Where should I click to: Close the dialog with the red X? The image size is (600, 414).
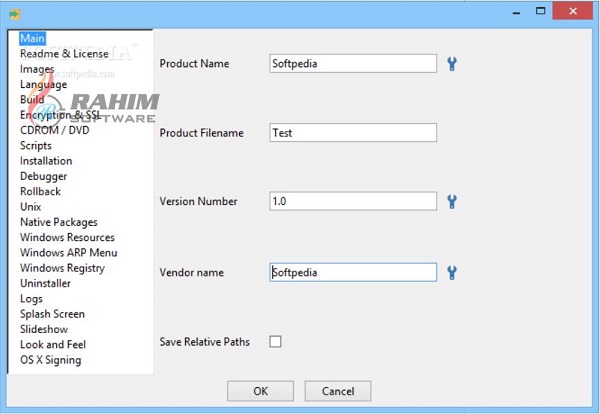(573, 11)
